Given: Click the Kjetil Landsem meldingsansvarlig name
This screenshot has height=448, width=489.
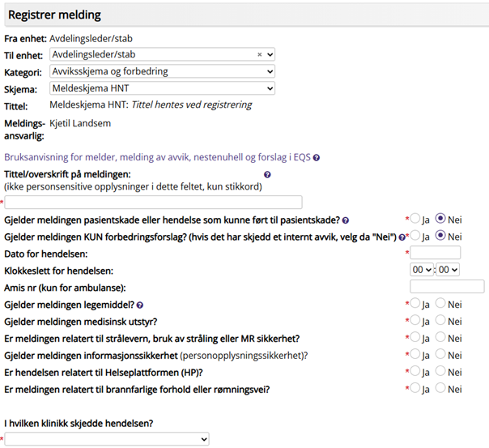Looking at the screenshot, I should pyautogui.click(x=80, y=123).
